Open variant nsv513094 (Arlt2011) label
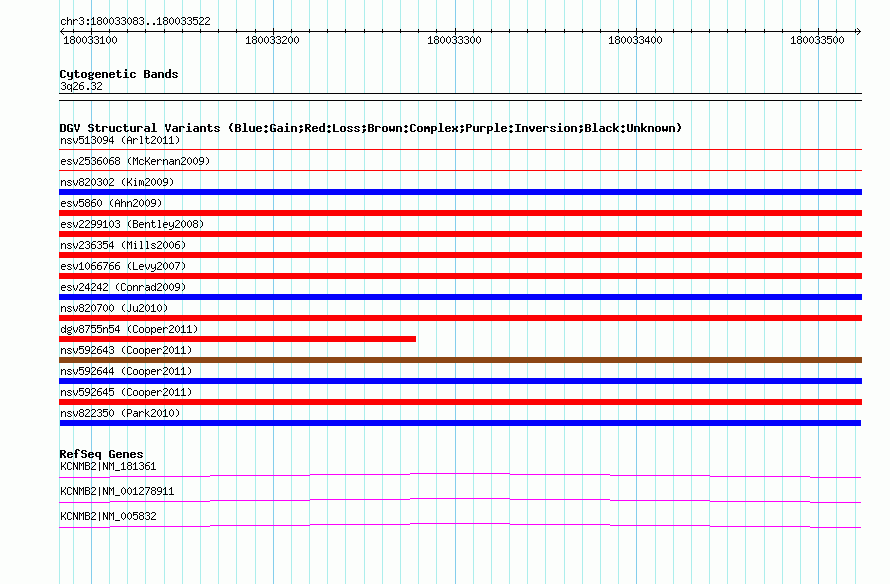The height and width of the screenshot is (584, 890). click(x=120, y=140)
